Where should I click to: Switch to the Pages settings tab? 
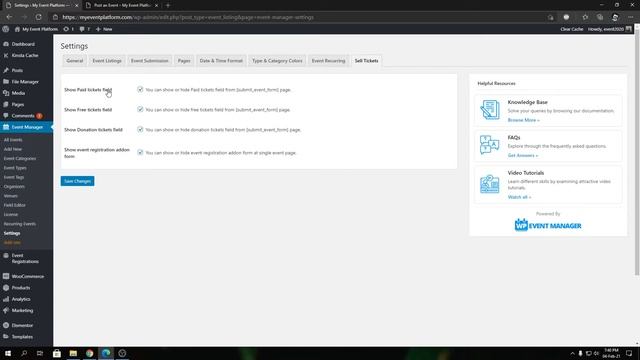(x=184, y=61)
